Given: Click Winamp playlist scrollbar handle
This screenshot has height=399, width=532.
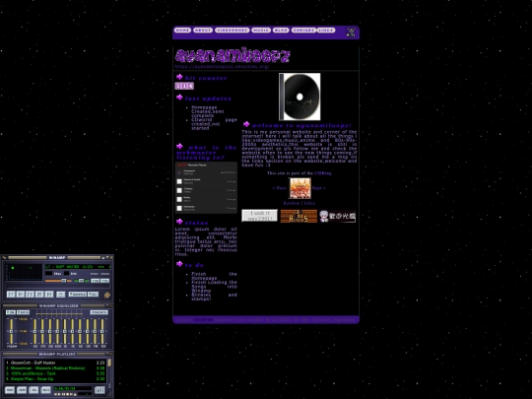Looking at the screenshot, I should point(109,363).
